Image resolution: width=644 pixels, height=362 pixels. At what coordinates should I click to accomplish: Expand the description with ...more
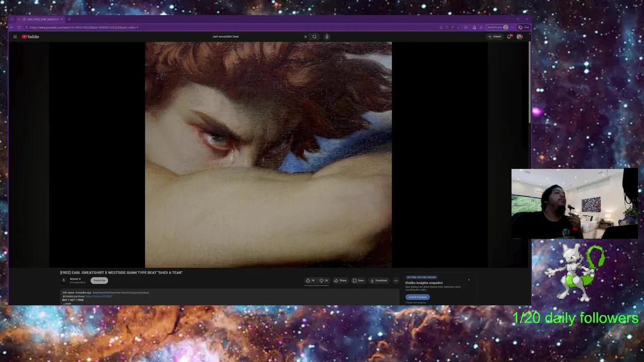[67, 304]
